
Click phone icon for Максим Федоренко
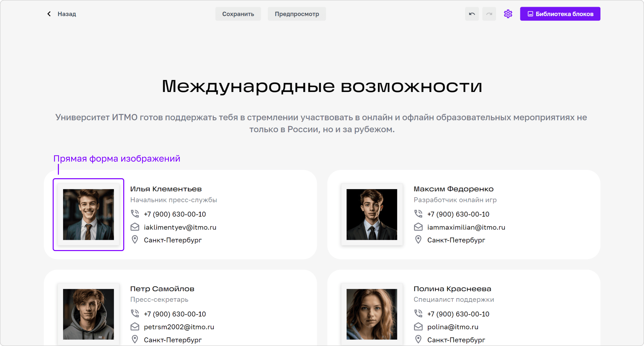[x=418, y=214]
